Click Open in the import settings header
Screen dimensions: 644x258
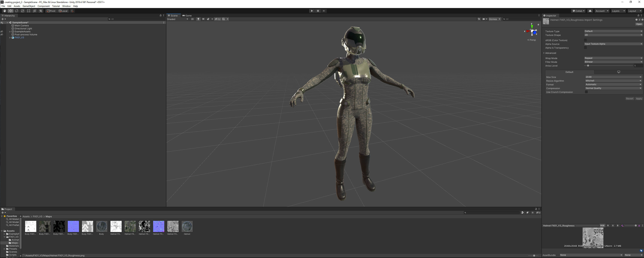point(639,24)
